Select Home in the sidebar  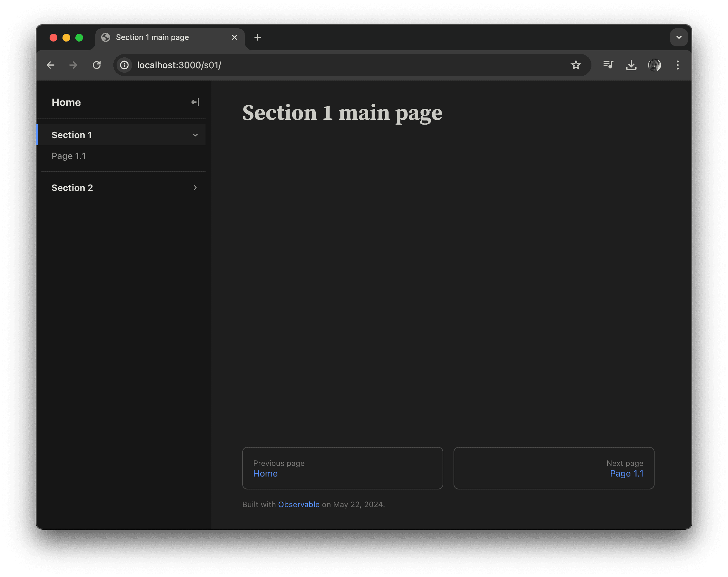(x=66, y=102)
